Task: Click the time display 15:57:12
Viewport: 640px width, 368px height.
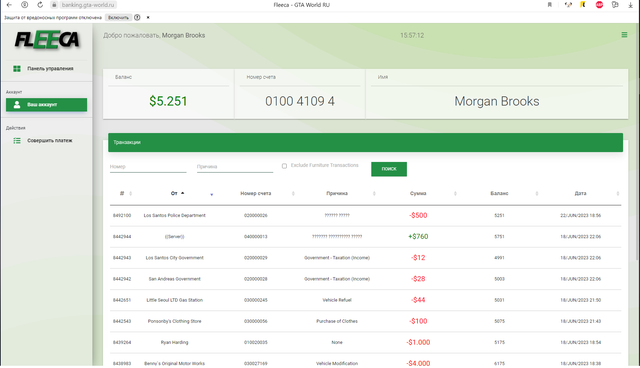Action: pos(412,35)
